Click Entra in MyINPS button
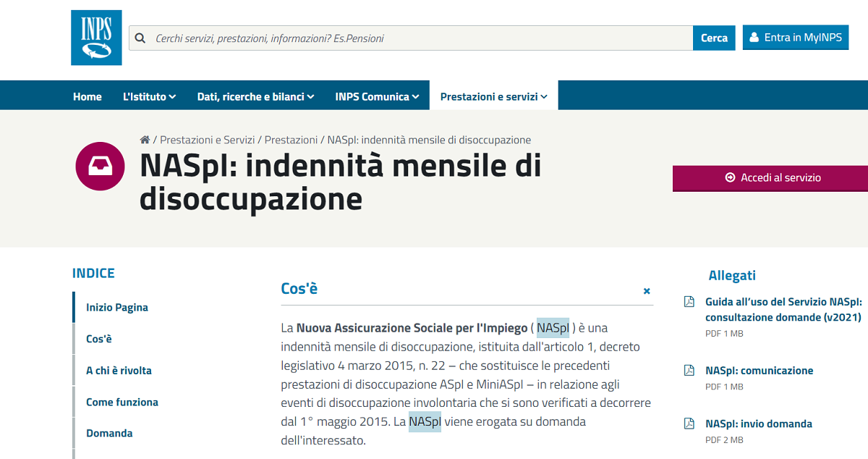Viewport: 868px width, 459px height. tap(795, 38)
